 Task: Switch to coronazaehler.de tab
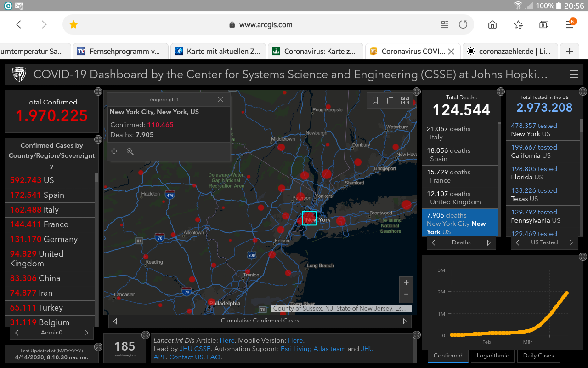(510, 52)
